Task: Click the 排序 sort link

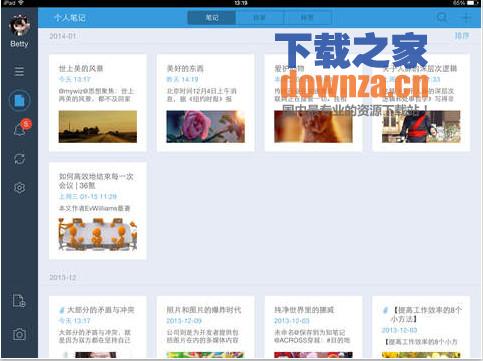Action: pos(462,36)
